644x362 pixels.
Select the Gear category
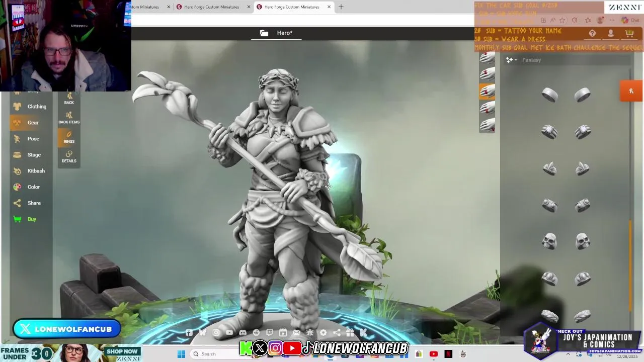click(x=31, y=123)
